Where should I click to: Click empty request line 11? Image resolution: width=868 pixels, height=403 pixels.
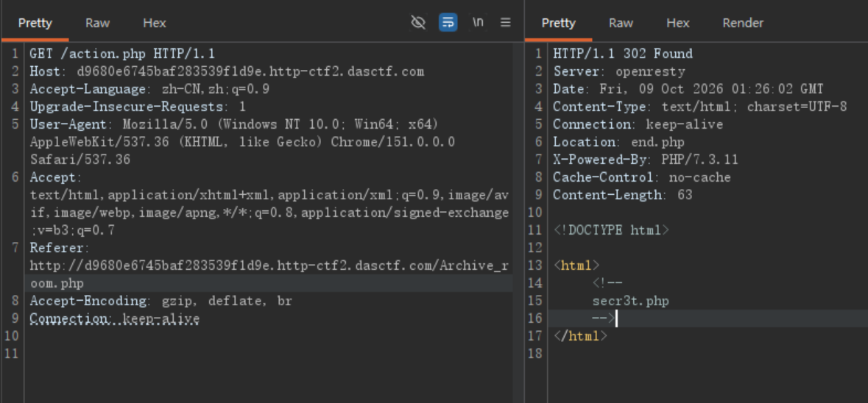[269, 354]
